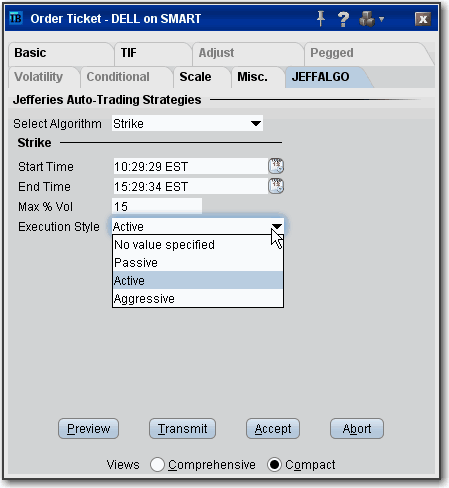Choose Active execution style in list
The height and width of the screenshot is (488, 449).
[198, 280]
